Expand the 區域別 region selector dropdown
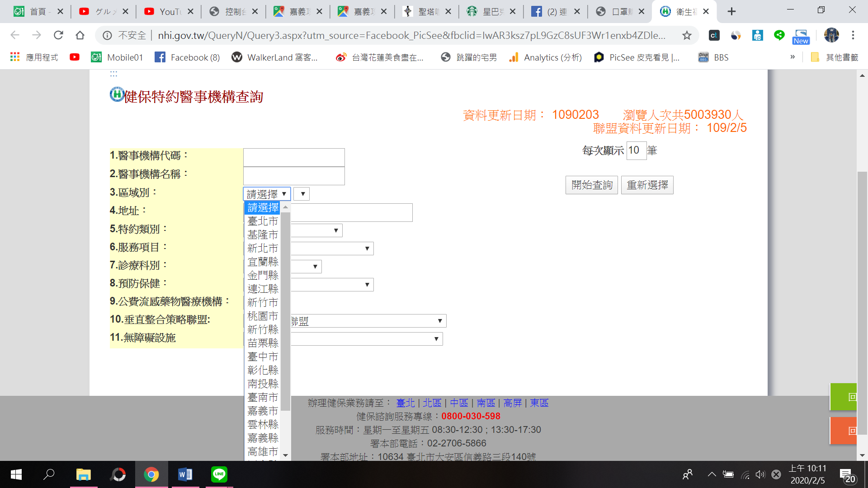The image size is (868, 488). pyautogui.click(x=266, y=194)
